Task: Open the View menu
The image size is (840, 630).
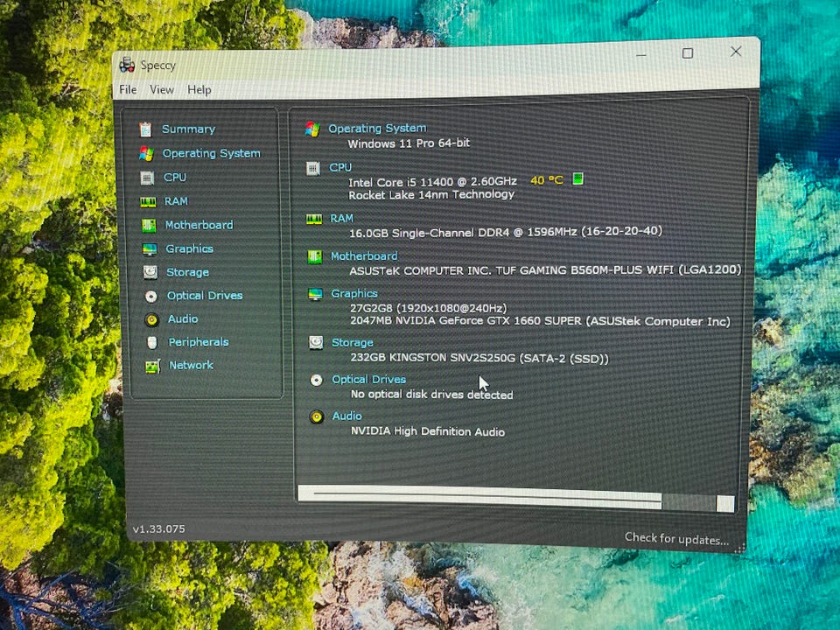Action: point(162,89)
